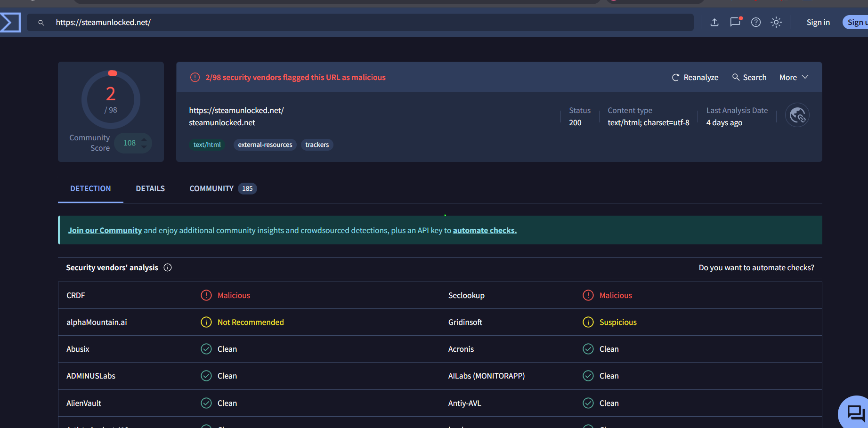Select the Abusix vendor name
This screenshot has width=868, height=428.
coord(78,349)
